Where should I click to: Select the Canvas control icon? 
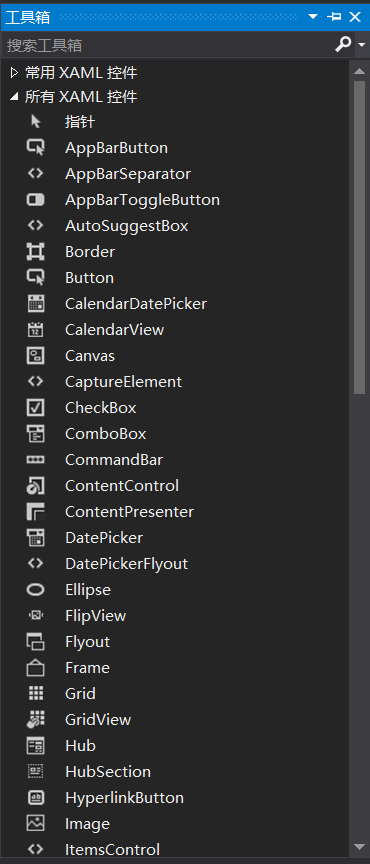click(x=35, y=355)
